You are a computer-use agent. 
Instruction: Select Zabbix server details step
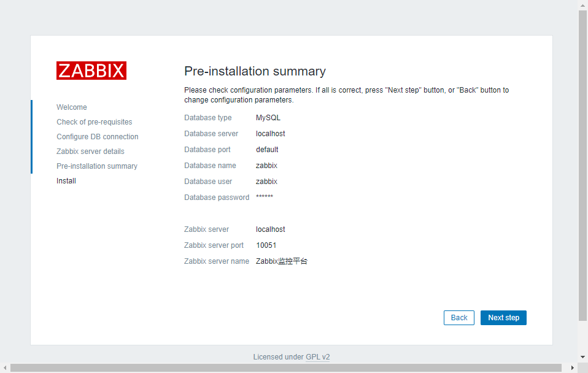pyautogui.click(x=90, y=152)
